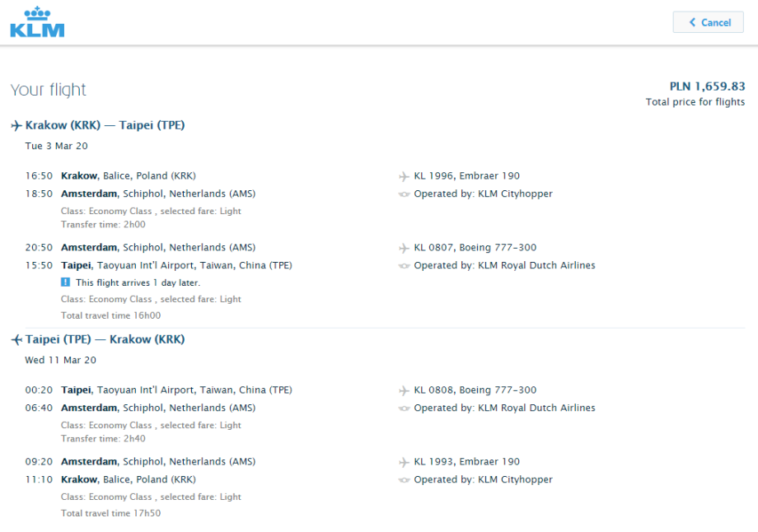
Task: Click the 'Your flight' heading
Action: 48,90
